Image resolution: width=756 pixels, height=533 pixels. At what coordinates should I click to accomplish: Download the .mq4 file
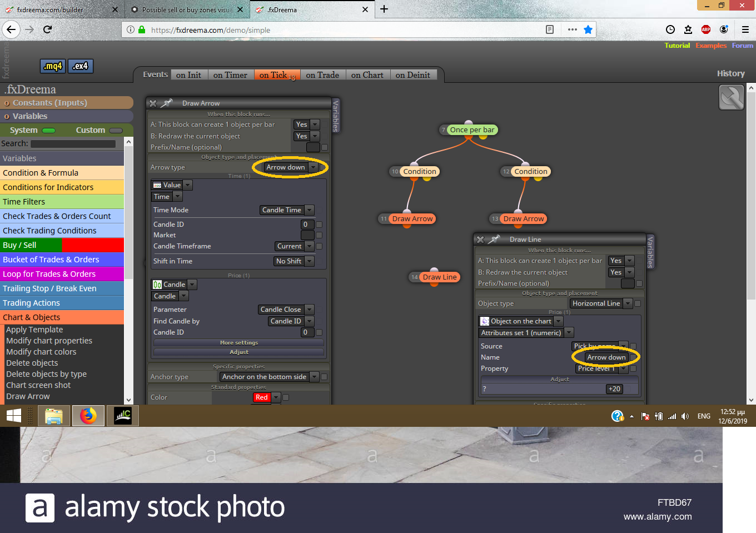tap(53, 66)
